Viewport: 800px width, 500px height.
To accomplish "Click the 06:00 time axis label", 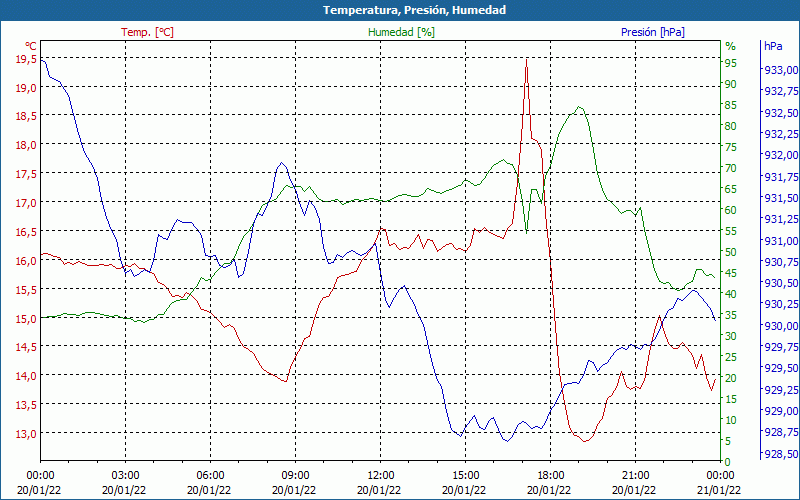I will [210, 476].
